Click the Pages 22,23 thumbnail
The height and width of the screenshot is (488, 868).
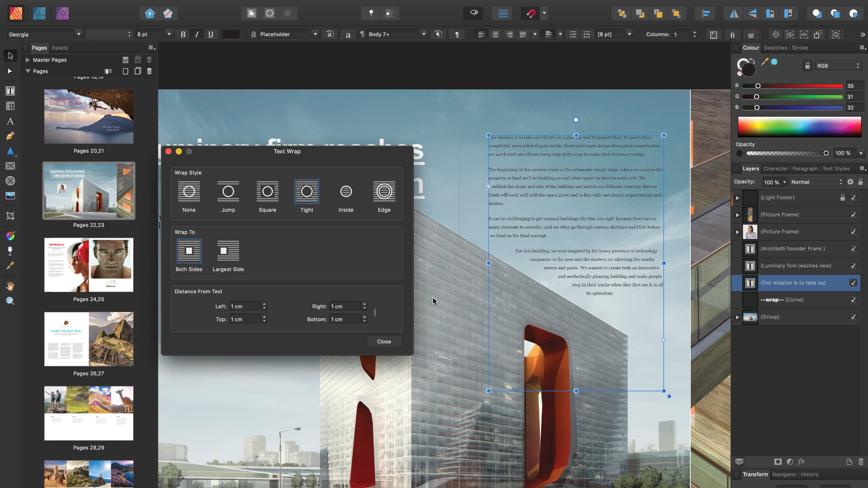point(89,191)
